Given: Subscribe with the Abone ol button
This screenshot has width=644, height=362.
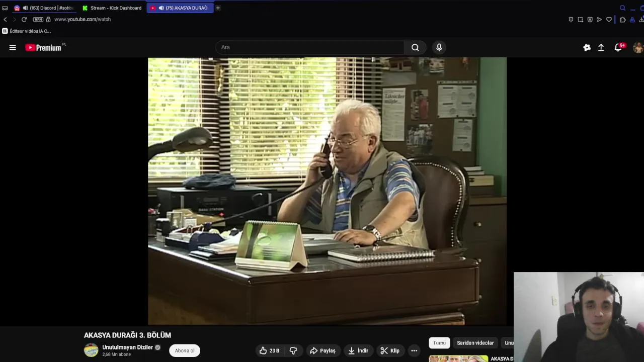Looking at the screenshot, I should (x=185, y=350).
